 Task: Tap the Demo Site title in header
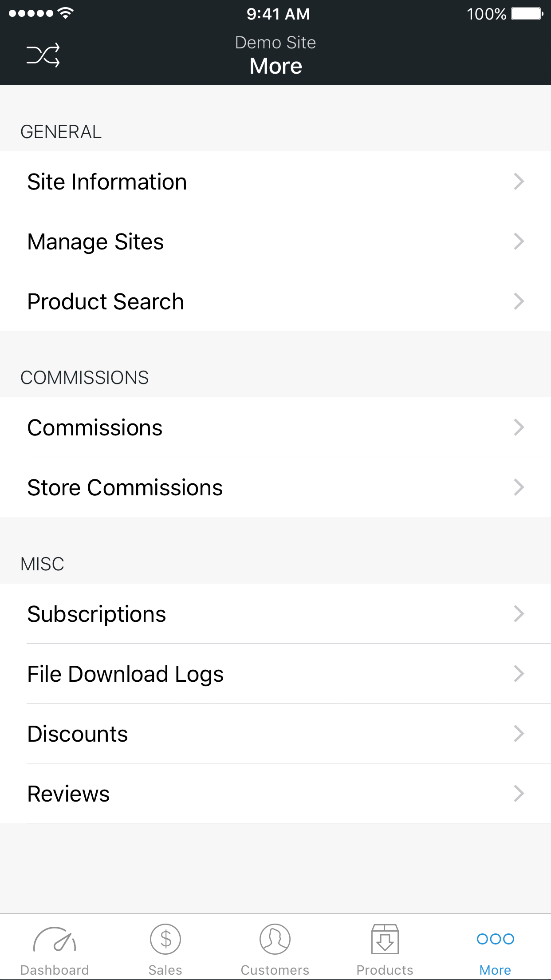click(x=275, y=43)
